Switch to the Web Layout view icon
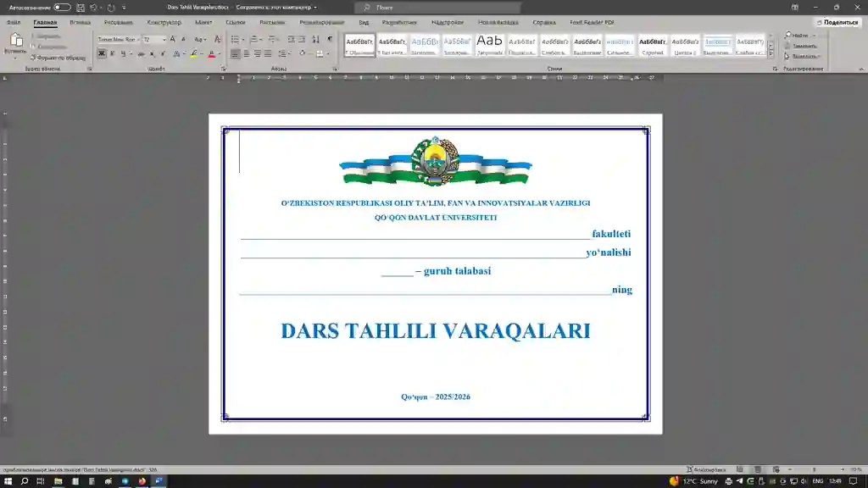This screenshot has height=488, width=868. (776, 469)
